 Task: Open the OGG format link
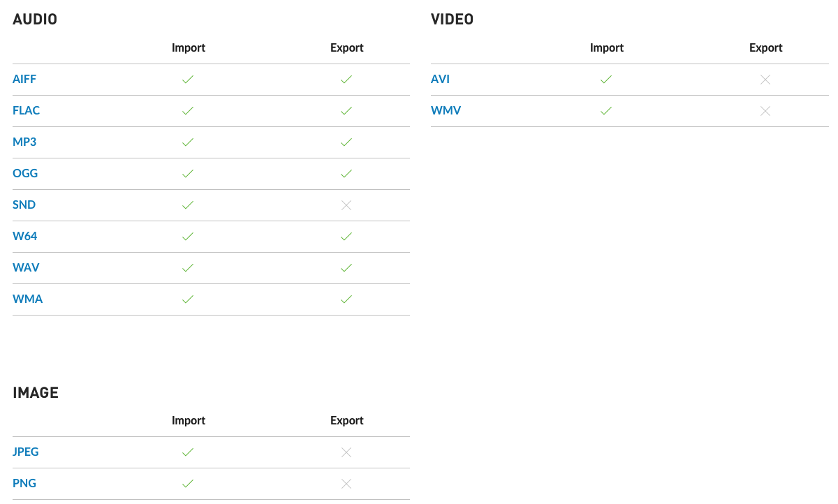pyautogui.click(x=25, y=174)
